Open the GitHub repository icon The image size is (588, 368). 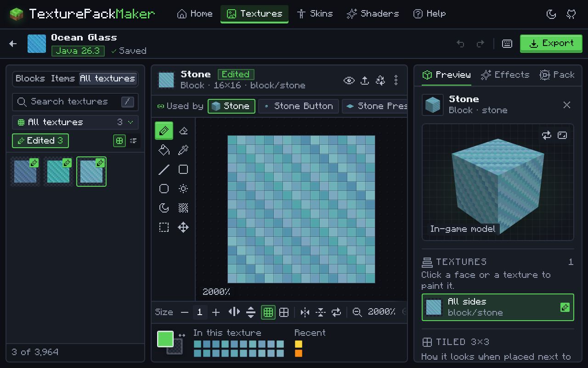571,14
